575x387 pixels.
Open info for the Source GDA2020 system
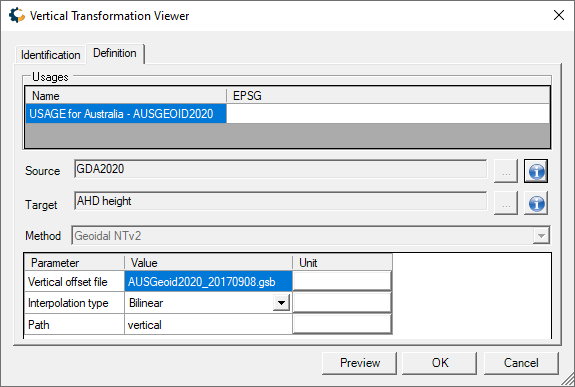pos(536,171)
